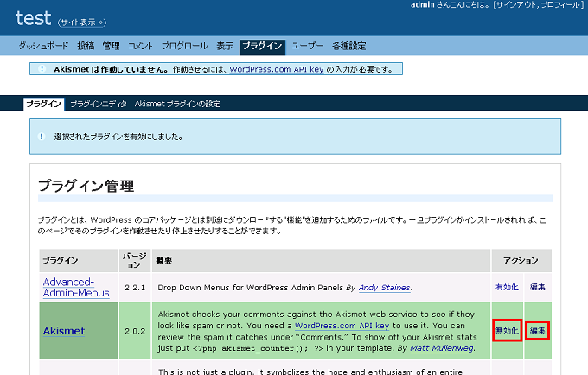
Task: Open the サイト表示 link beside the test title
Action: (82, 22)
